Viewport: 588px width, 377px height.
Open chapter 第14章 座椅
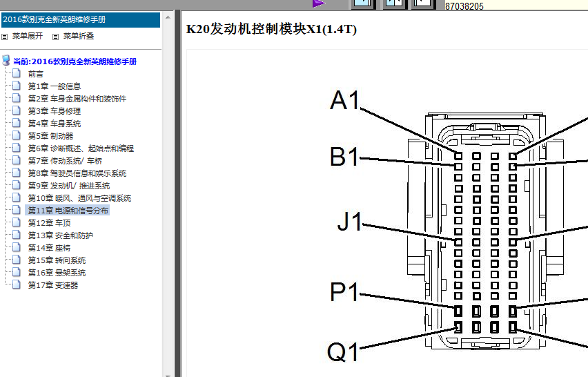tap(49, 248)
